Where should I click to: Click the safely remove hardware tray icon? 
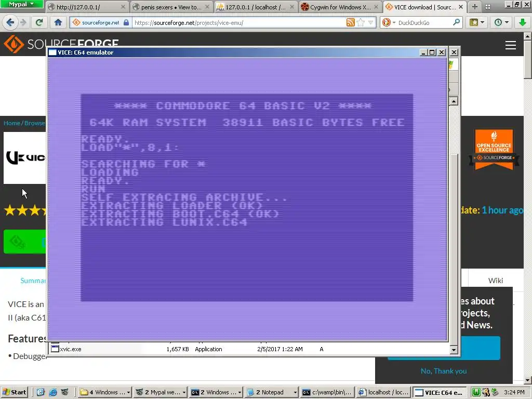(495, 392)
